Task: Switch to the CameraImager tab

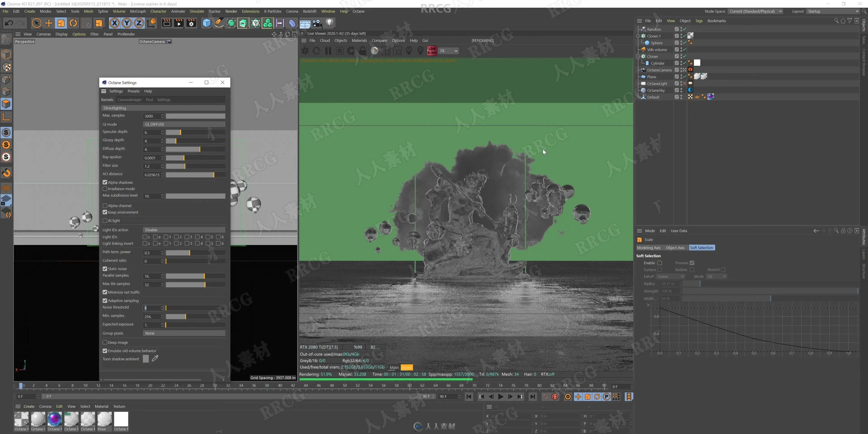Action: click(129, 100)
